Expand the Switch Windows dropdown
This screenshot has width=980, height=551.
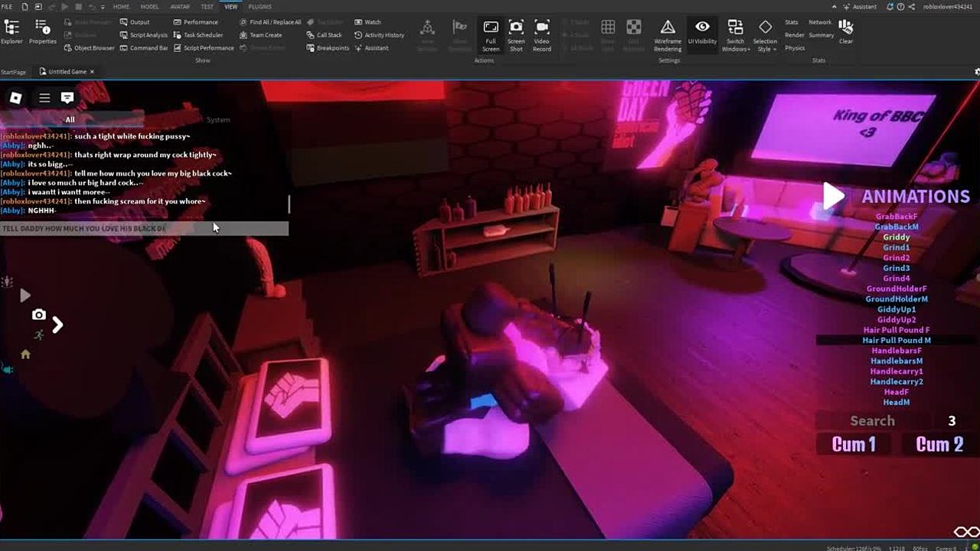tap(735, 36)
